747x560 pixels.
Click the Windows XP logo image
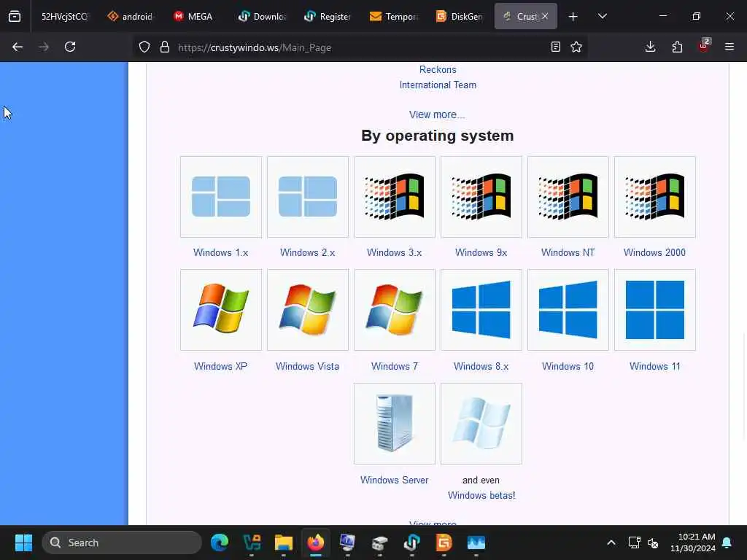tap(221, 310)
